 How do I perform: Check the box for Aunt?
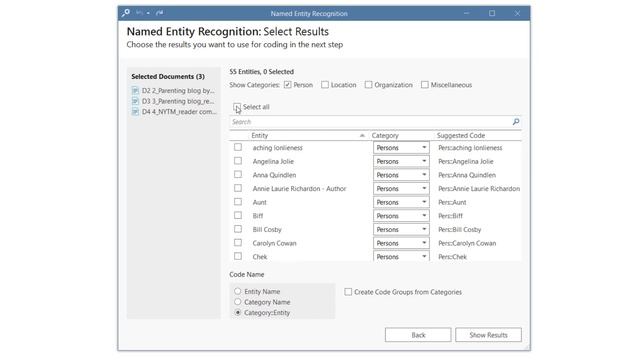click(x=238, y=202)
